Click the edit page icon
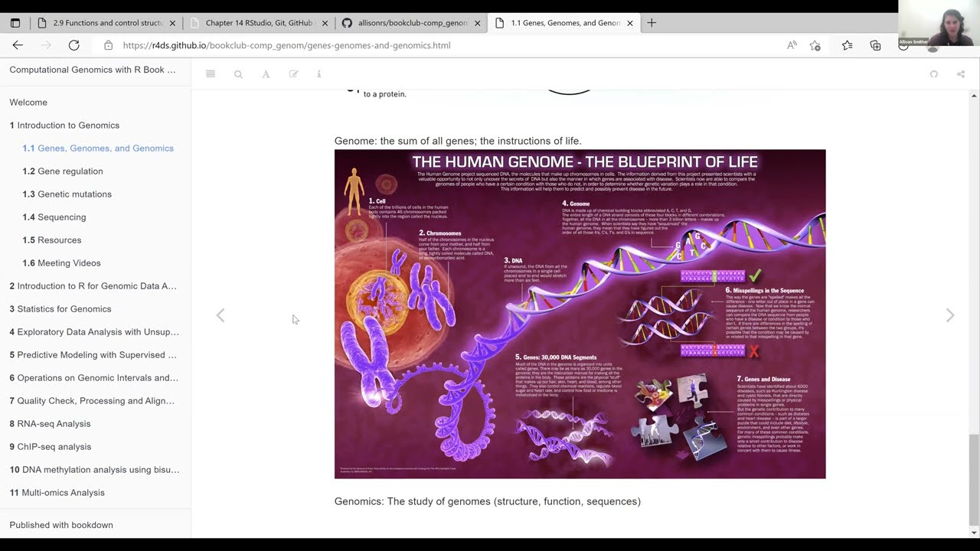 [293, 74]
